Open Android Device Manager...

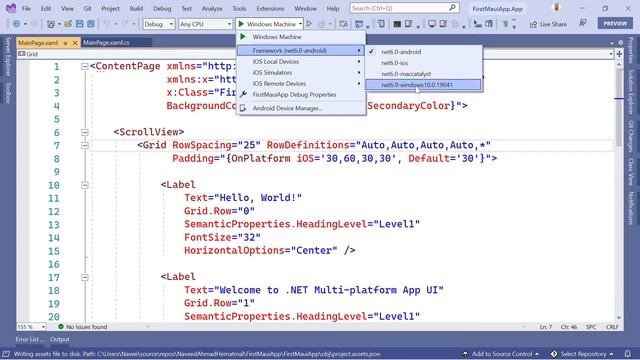[301, 108]
